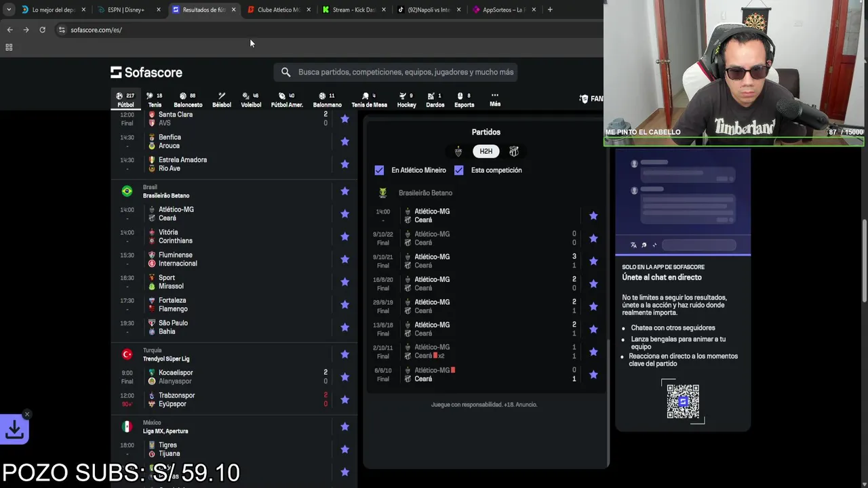Open the Voleibol sport category
This screenshot has height=488, width=868.
[x=251, y=100]
